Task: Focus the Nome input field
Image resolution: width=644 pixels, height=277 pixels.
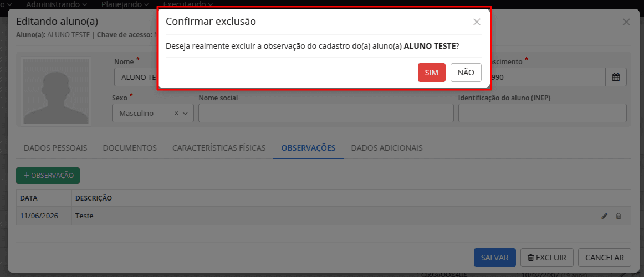Action: click(x=136, y=77)
